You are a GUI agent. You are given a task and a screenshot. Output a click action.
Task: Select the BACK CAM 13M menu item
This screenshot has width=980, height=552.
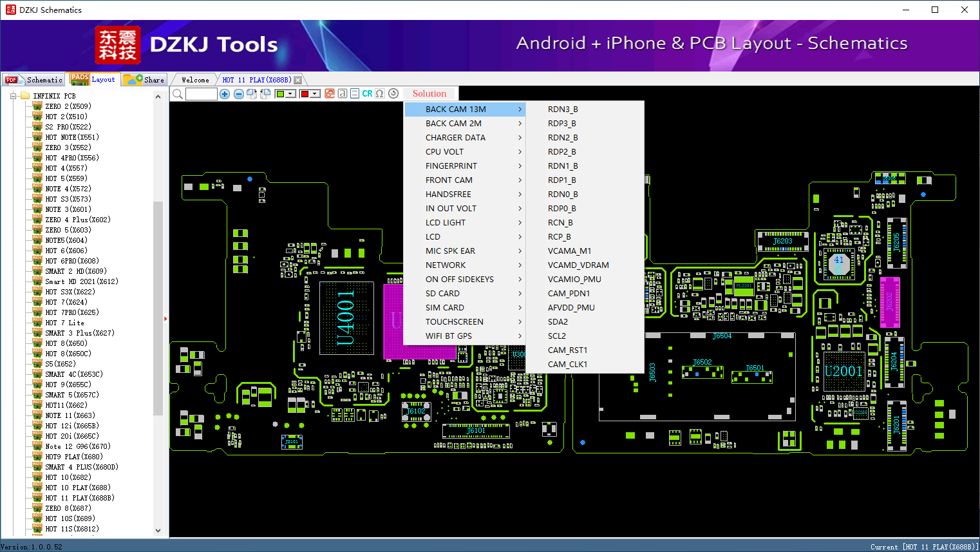465,109
